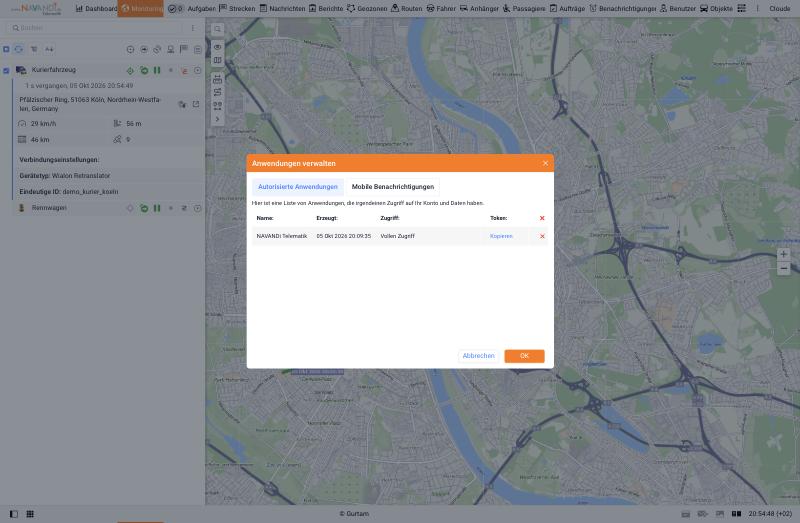This screenshot has width=800, height=523.
Task: Click the map search magnifier icon
Action: (217, 29)
